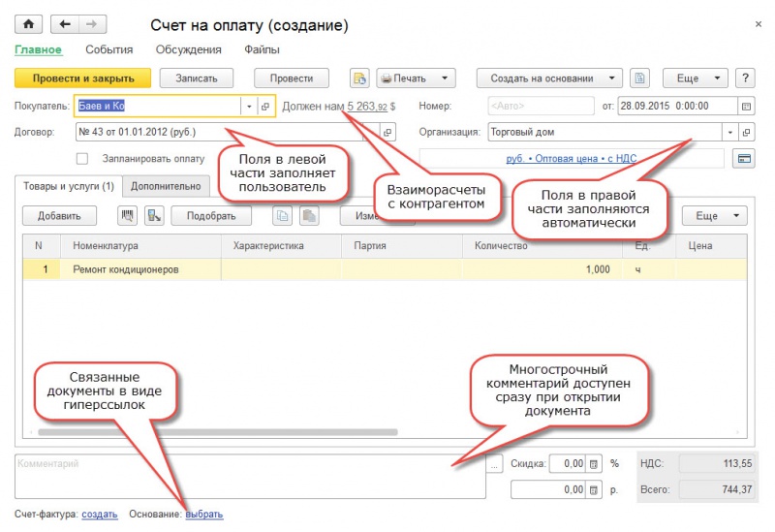
Task: Select the Товары и услуги (1) tab
Action: pos(69,186)
